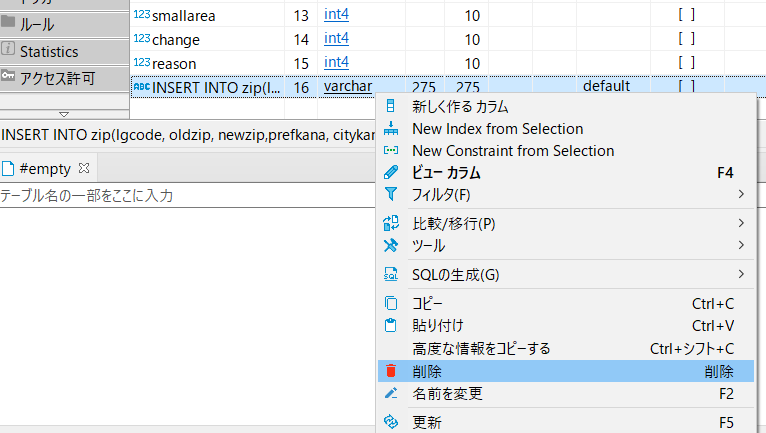Screen dimensions: 766x433
Task: Click the refresh arrows icon
Action: click(390, 421)
